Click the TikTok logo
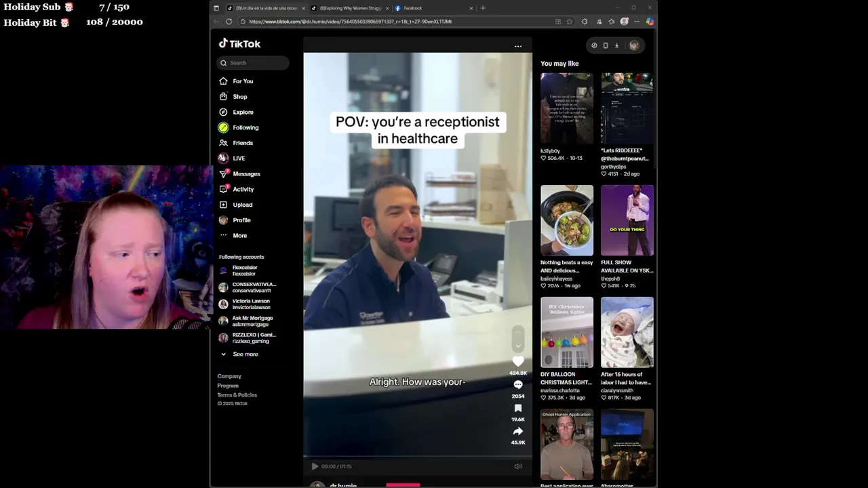 tap(239, 43)
